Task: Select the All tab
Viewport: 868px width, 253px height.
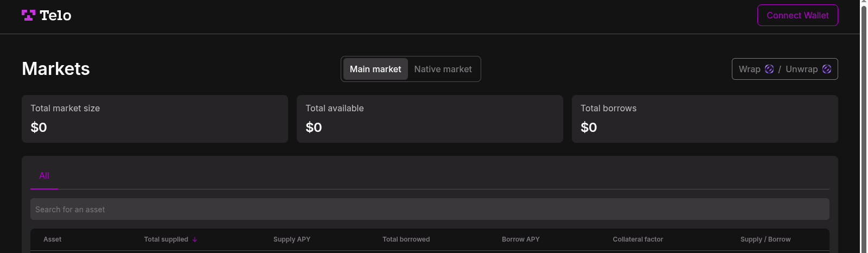Action: coord(44,176)
